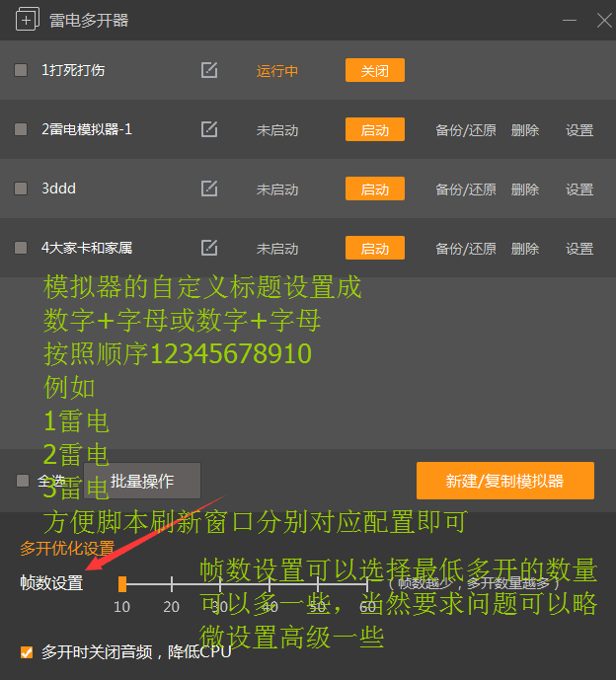Viewport: 616px width, 680px height.
Task: Start the 4大家卡和家属 emulator
Action: click(375, 248)
